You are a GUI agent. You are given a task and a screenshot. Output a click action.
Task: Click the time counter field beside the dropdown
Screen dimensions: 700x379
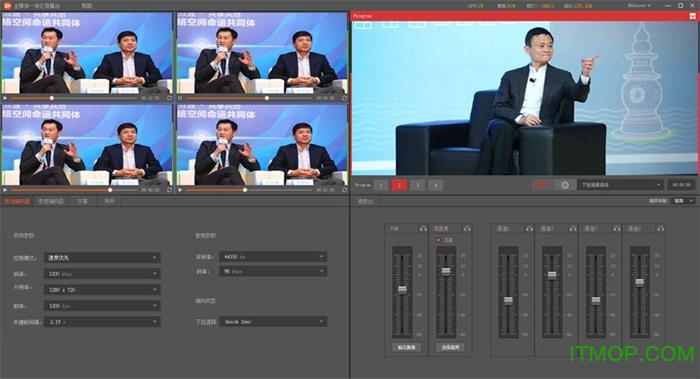(x=681, y=185)
